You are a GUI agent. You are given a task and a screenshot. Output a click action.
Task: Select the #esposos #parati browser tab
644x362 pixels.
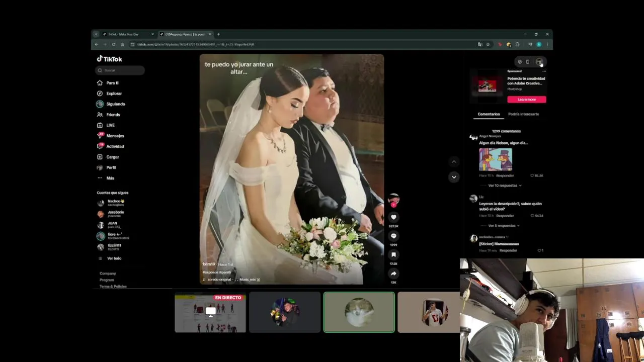pos(185,34)
